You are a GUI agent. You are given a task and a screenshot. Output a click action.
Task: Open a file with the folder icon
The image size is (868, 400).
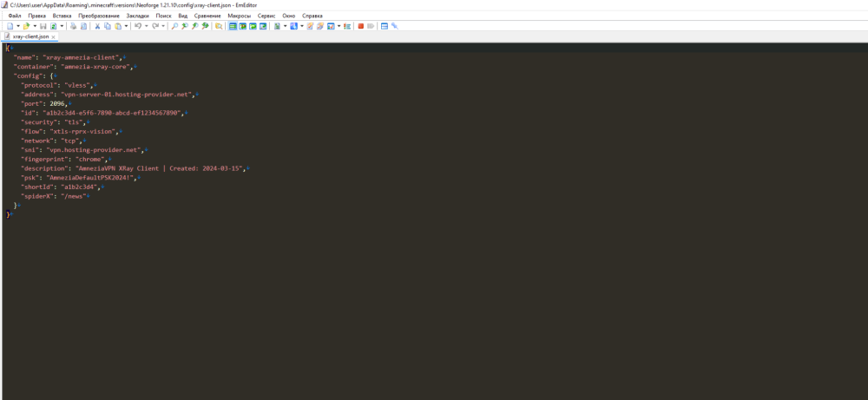click(26, 26)
